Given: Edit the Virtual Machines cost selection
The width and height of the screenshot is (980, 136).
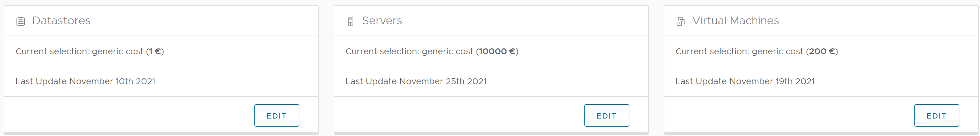Looking at the screenshot, I should [x=936, y=115].
